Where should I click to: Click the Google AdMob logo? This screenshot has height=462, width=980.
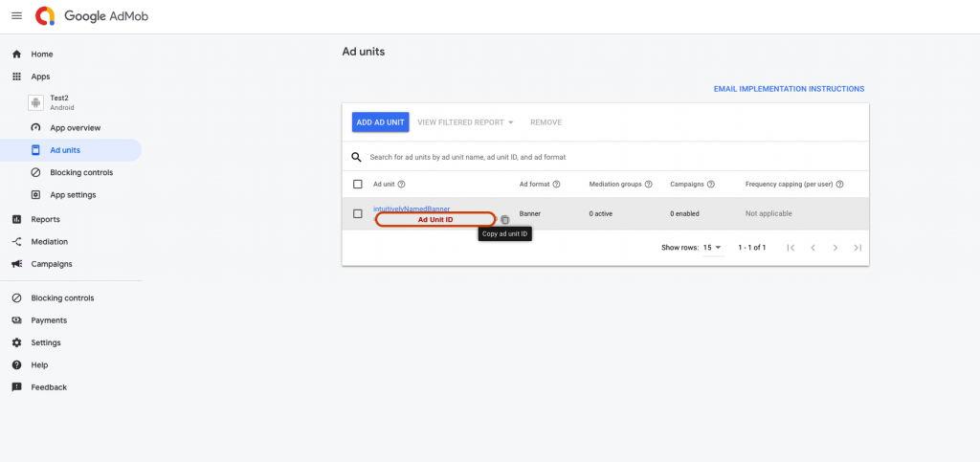click(x=92, y=16)
